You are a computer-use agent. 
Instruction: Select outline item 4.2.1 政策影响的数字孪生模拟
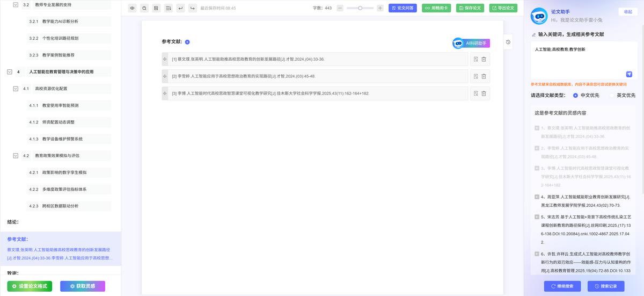[x=68, y=172]
